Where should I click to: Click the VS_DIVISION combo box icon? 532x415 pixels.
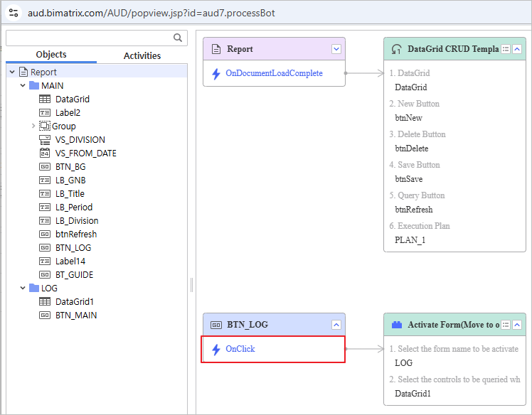tap(45, 139)
